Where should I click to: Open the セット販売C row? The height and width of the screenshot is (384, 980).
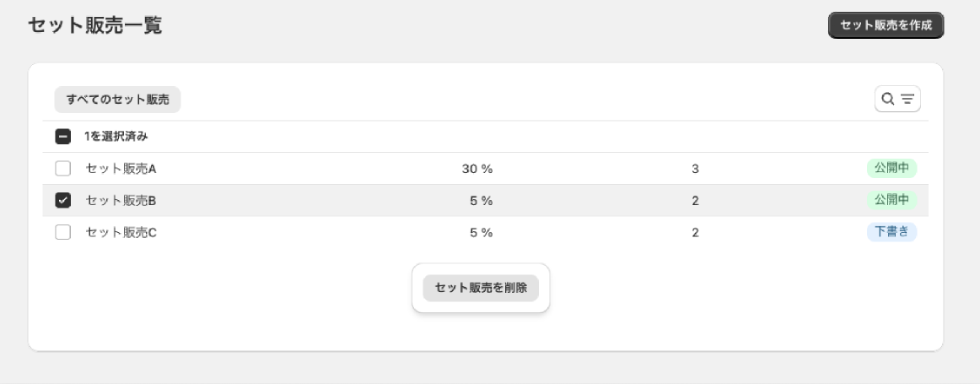point(485,233)
